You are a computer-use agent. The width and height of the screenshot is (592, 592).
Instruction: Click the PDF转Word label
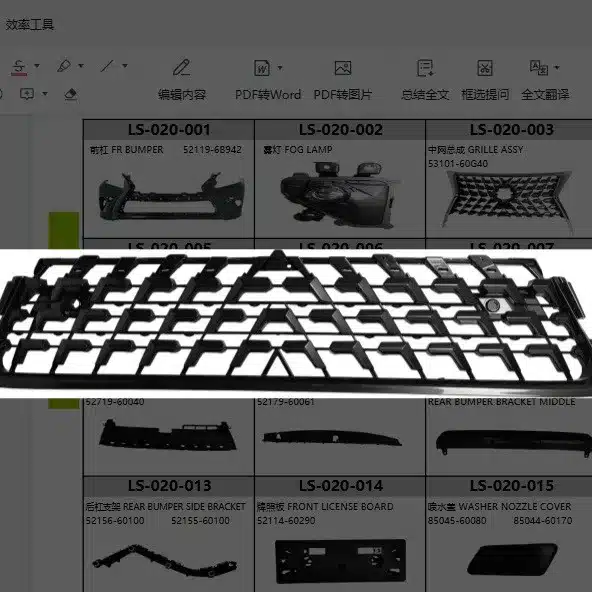pyautogui.click(x=268, y=94)
